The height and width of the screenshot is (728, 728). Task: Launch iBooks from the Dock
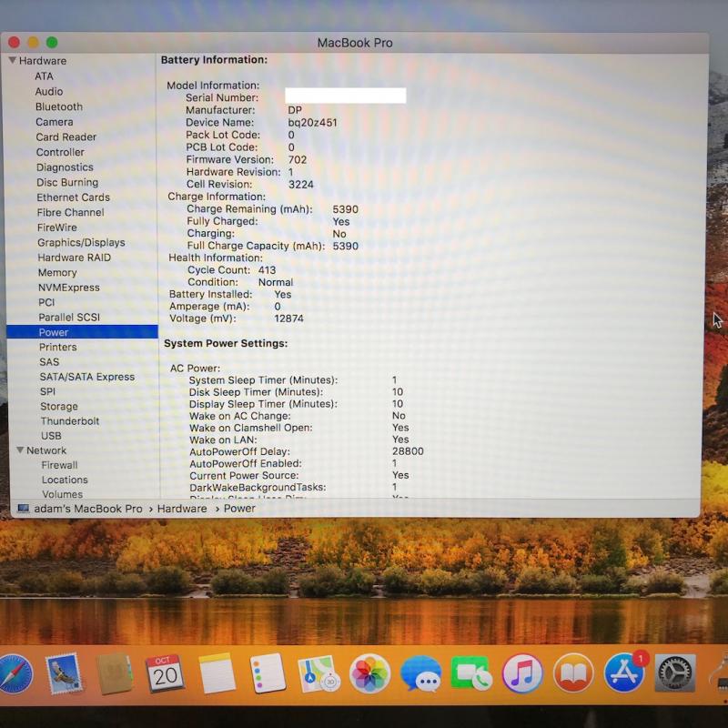point(573,673)
